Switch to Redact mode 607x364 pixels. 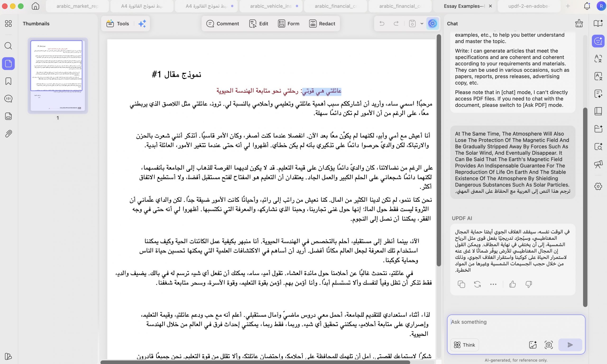tap(322, 23)
